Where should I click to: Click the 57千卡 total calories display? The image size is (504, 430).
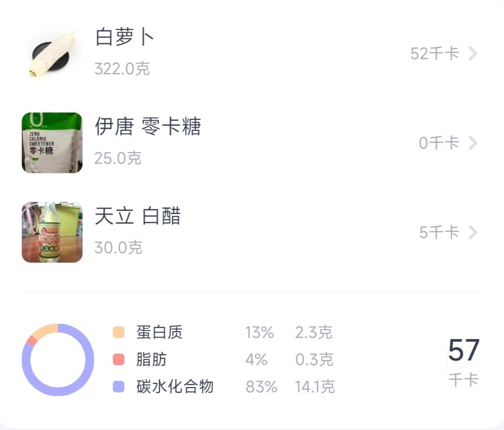point(465,361)
